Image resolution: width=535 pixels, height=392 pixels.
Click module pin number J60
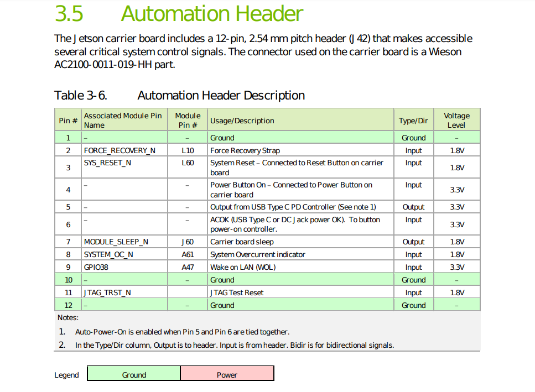188,242
